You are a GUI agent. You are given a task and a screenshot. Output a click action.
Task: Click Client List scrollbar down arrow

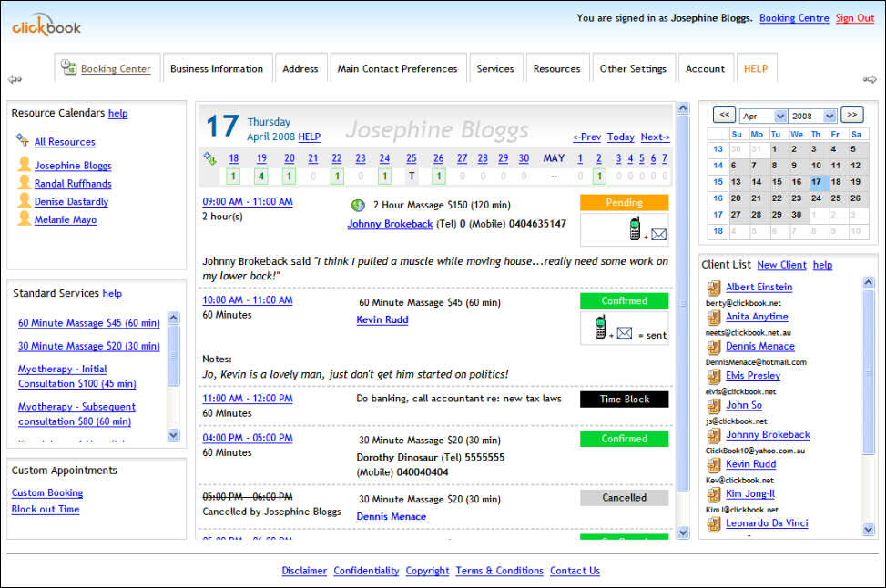click(x=869, y=529)
